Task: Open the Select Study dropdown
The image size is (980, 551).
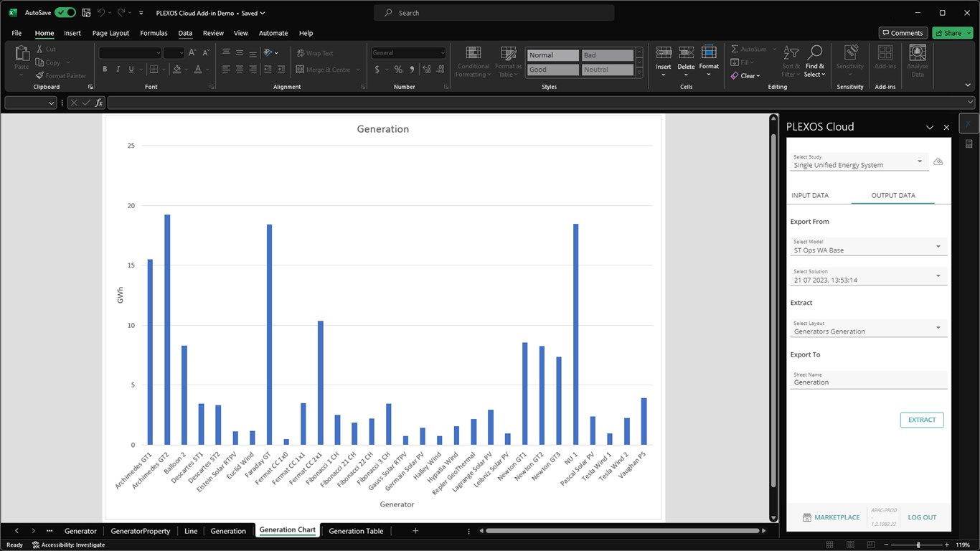Action: pos(859,161)
